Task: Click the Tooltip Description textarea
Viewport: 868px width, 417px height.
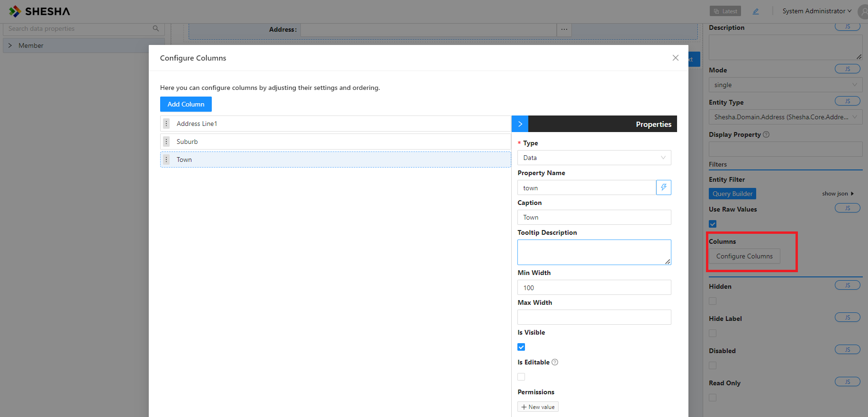Action: coord(594,252)
